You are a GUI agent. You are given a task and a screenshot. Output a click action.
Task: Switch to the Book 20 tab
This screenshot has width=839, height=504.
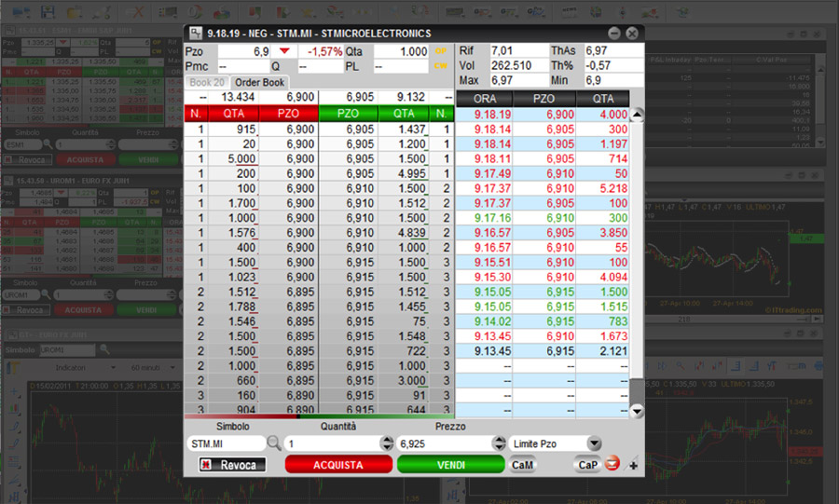point(206,83)
